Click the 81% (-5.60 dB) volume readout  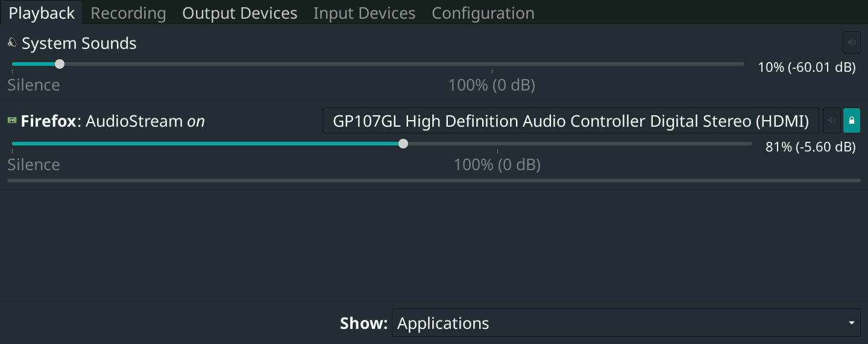click(810, 147)
